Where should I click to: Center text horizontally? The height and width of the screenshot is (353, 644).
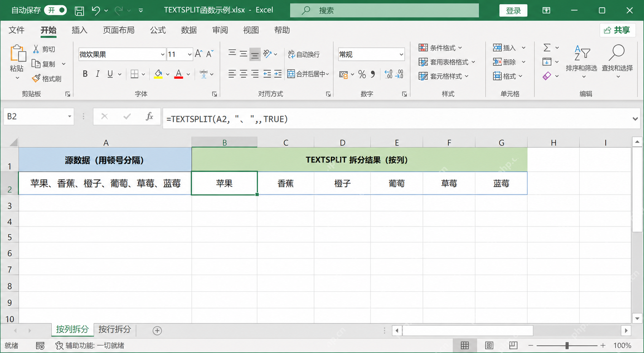click(243, 74)
